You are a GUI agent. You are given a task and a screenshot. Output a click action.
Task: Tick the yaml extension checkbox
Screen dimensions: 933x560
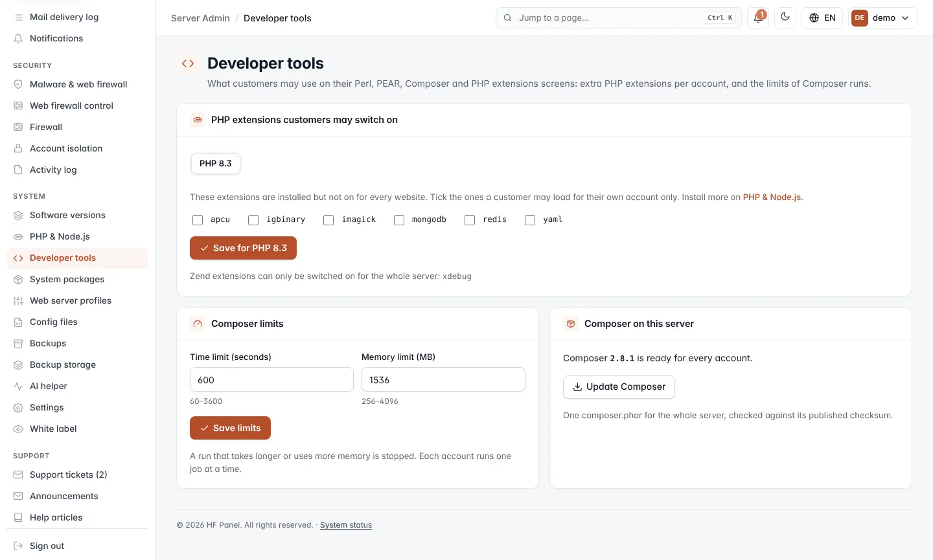530,220
